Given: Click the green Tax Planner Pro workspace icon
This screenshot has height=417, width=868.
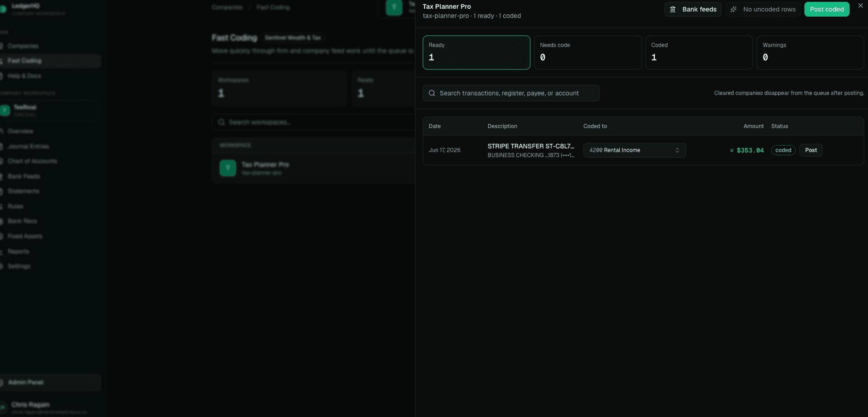Looking at the screenshot, I should click(x=228, y=168).
